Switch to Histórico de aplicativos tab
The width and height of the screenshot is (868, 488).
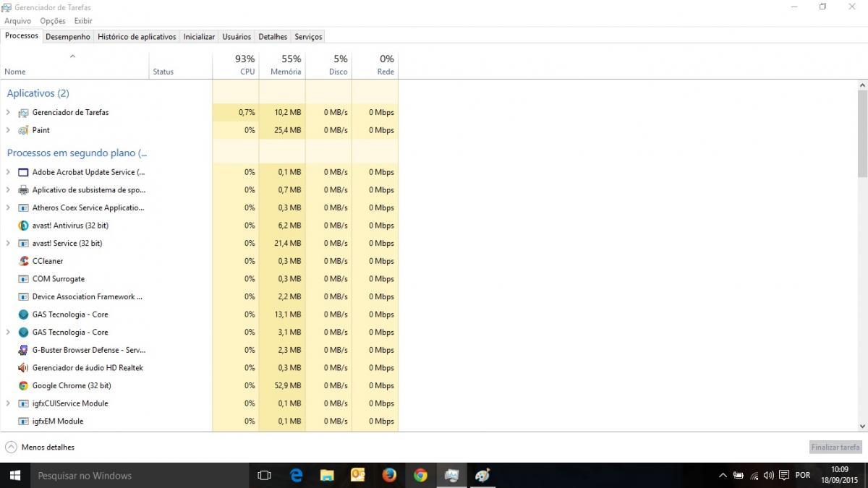(137, 37)
